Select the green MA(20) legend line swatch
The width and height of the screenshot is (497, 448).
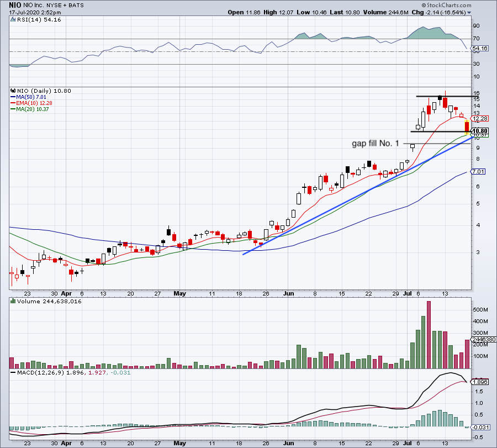13,109
